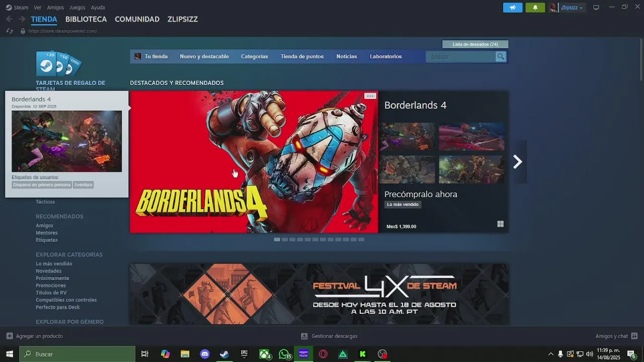Image resolution: width=644 pixels, height=362 pixels.
Task: Open the Ver menu
Action: point(38,8)
